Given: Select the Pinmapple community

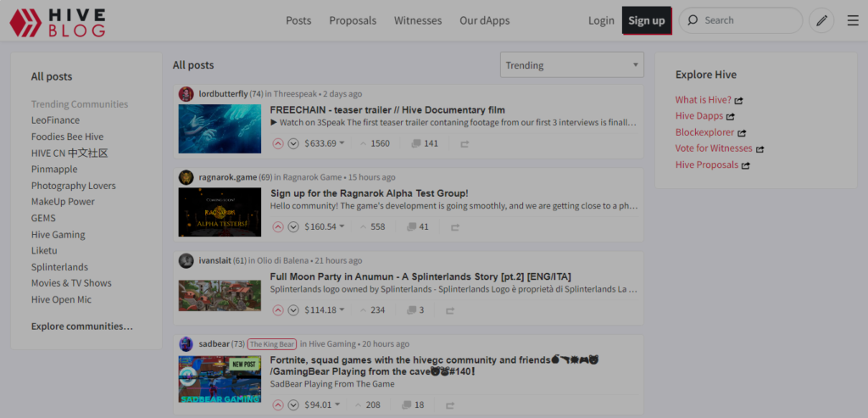Looking at the screenshot, I should click(54, 169).
